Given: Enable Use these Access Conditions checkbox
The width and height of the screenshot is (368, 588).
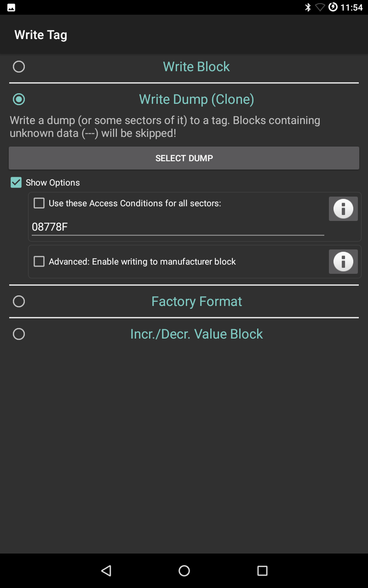Looking at the screenshot, I should pos(40,203).
